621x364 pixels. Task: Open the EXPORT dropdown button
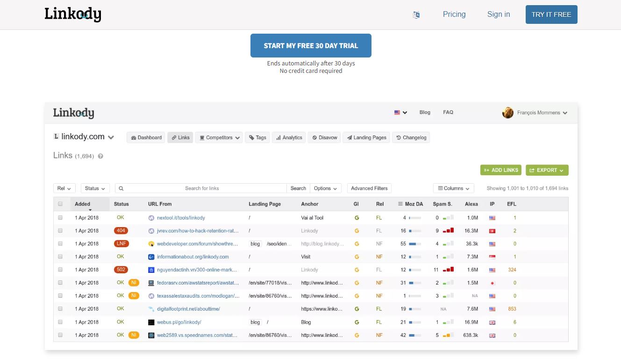(547, 170)
